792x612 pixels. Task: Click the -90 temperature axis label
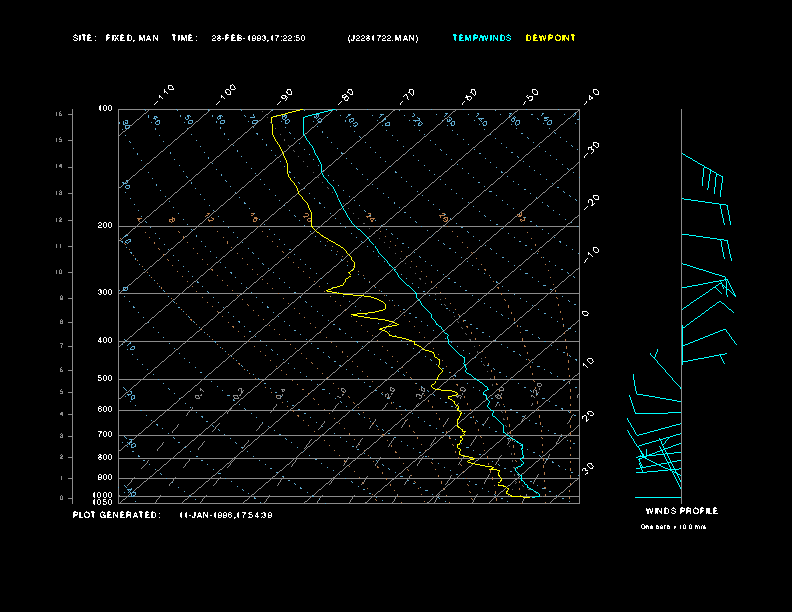coord(285,96)
